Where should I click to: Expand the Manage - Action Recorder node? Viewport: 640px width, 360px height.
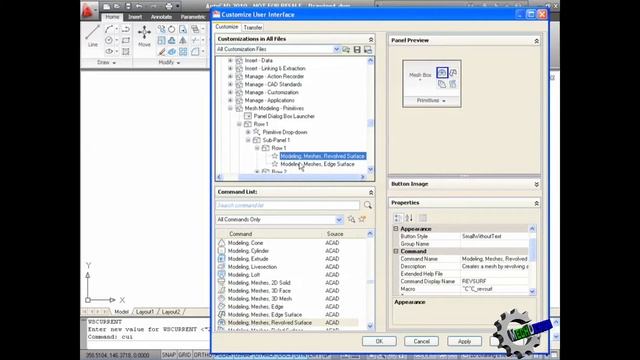tap(230, 76)
